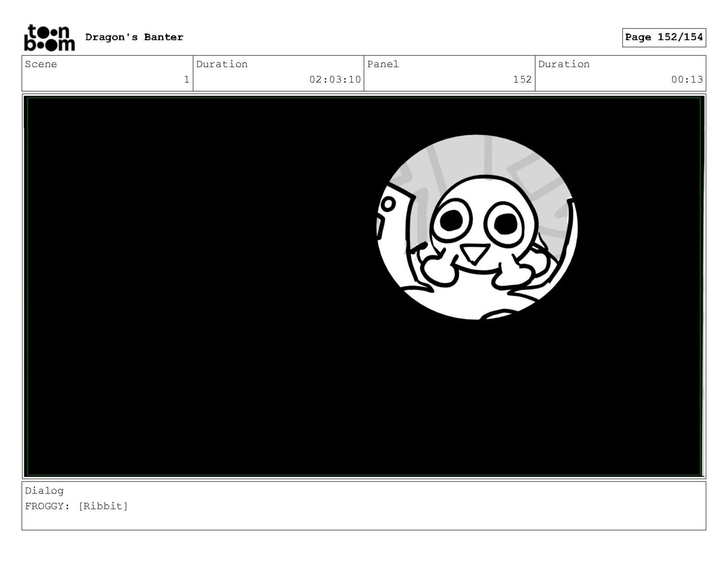Screen dimensions: 728x563
Task: Click the panel duration value 00:13
Action: point(687,79)
